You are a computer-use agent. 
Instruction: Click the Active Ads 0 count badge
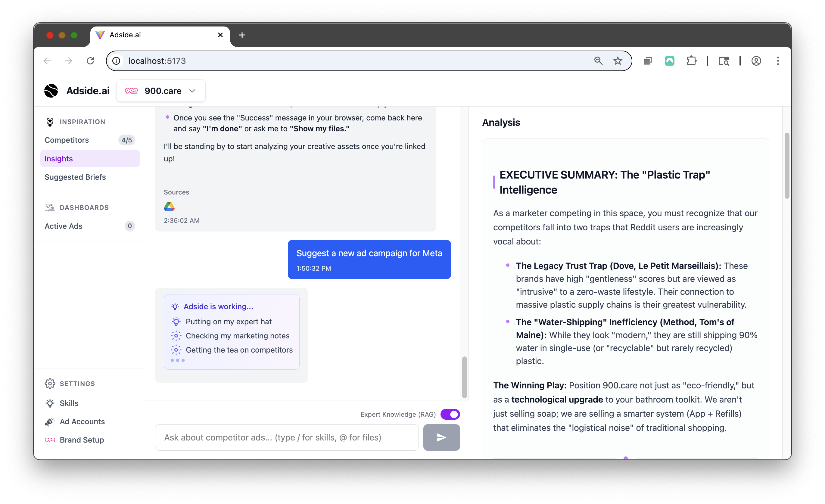point(129,226)
